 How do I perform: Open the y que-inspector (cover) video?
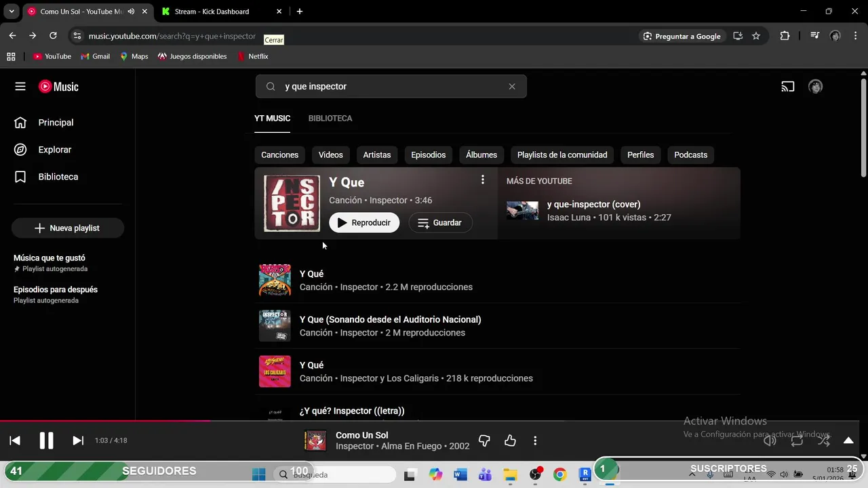pos(594,205)
